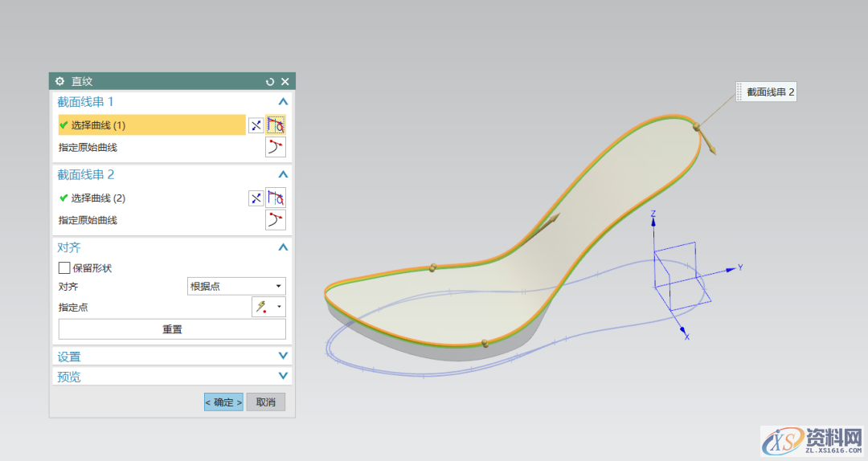Viewport: 868px width, 461px height.
Task: Click the 取消 button
Action: tap(265, 402)
